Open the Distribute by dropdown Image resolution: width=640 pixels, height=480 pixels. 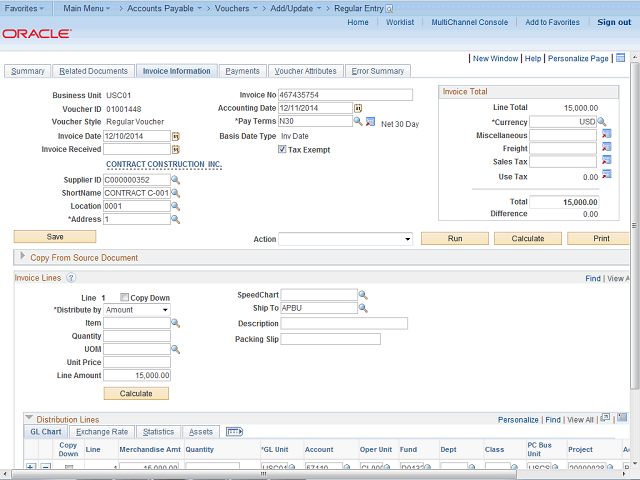pos(137,310)
